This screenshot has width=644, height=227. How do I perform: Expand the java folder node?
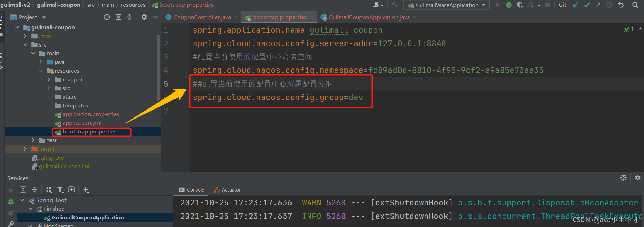pyautogui.click(x=41, y=62)
